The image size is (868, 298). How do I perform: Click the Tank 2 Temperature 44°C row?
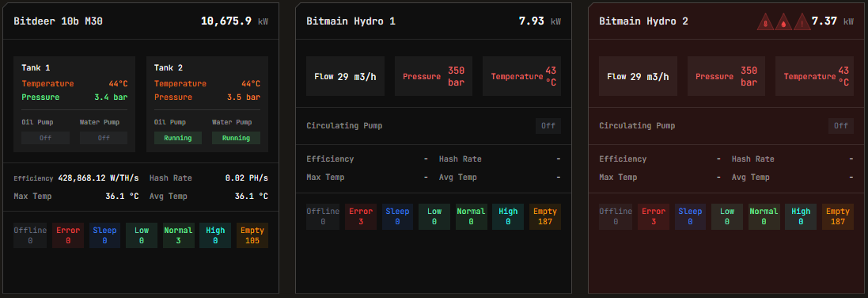207,84
